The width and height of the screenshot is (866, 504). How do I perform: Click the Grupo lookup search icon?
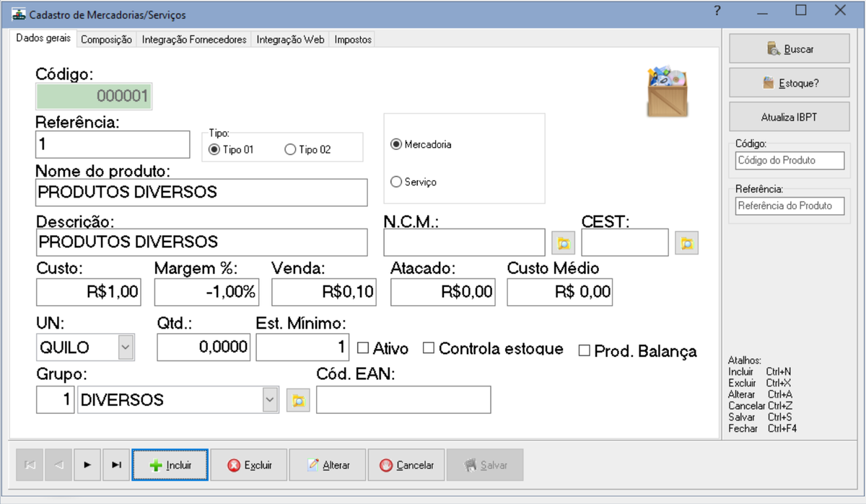coord(298,400)
